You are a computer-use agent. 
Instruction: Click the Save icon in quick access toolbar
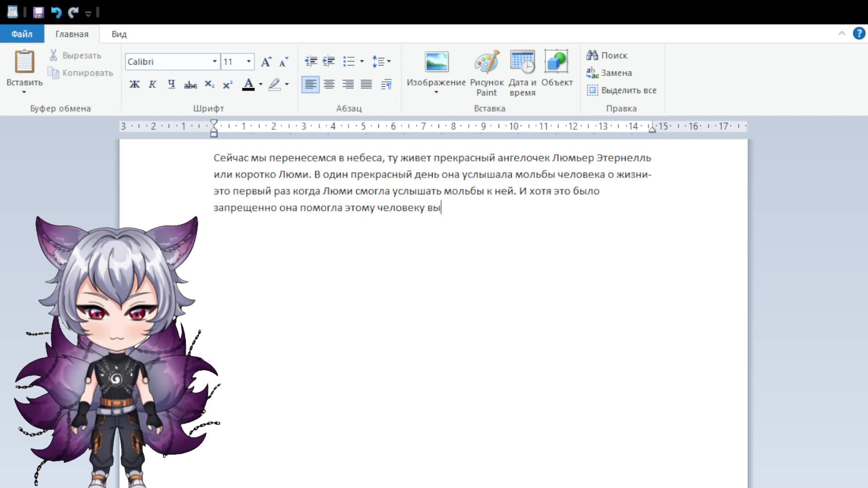pos(38,12)
